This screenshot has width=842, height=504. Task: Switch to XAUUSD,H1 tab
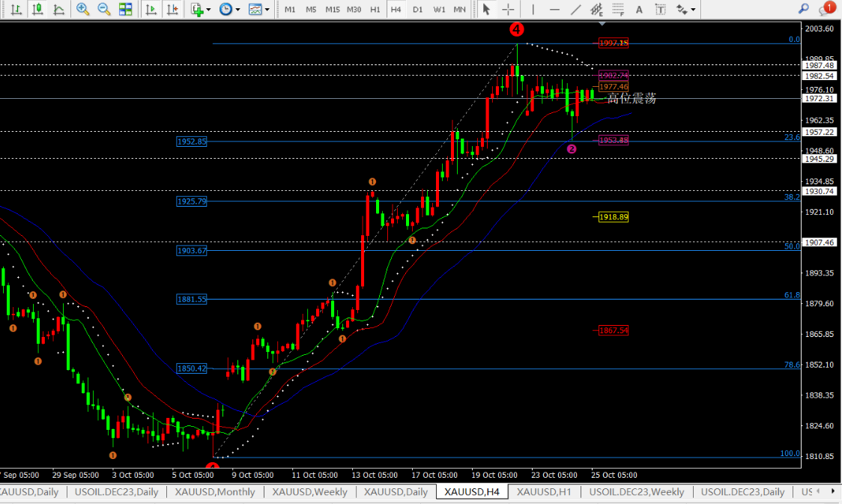pyautogui.click(x=544, y=492)
